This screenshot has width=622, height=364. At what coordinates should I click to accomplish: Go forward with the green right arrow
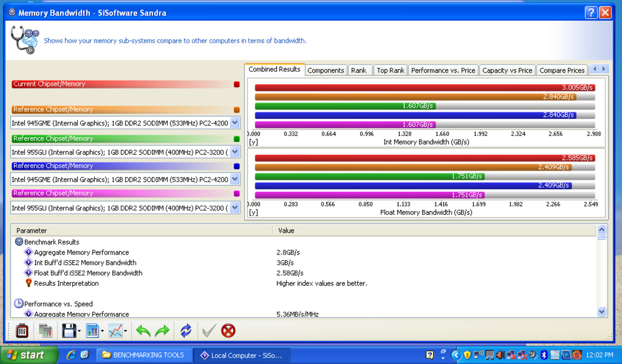pyautogui.click(x=162, y=331)
